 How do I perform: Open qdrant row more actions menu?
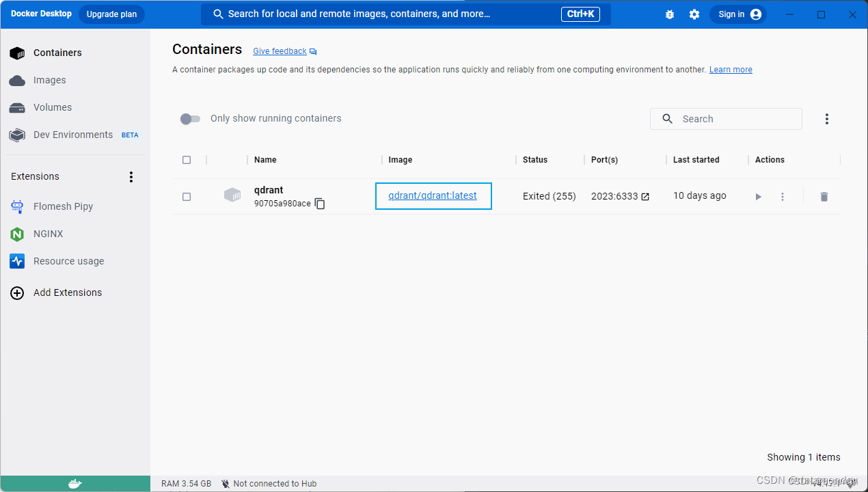click(x=783, y=197)
